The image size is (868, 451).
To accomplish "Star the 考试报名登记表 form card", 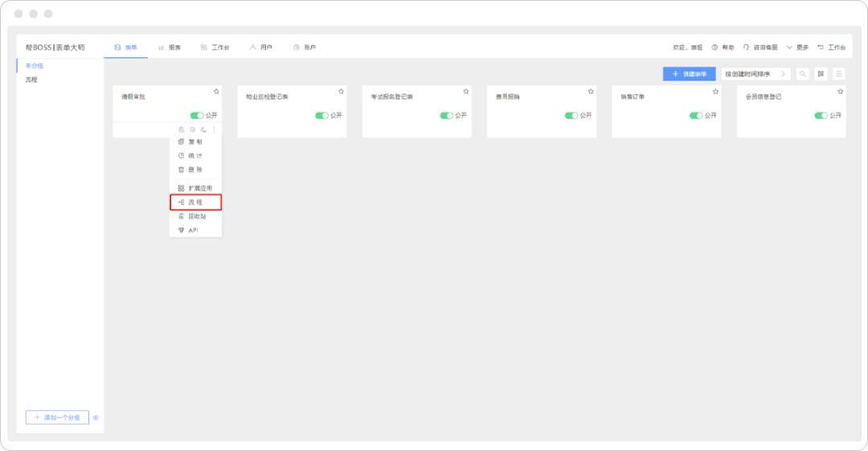I will click(466, 92).
